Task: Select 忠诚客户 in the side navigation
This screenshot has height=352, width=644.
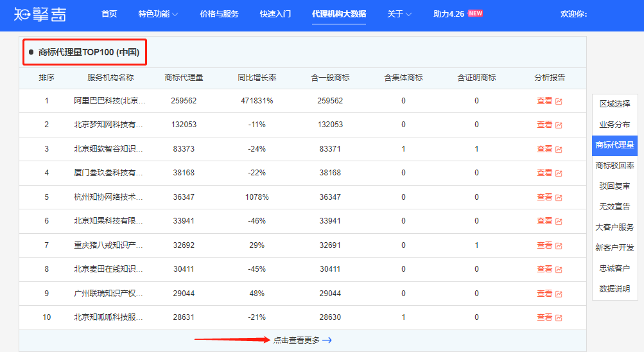Action: coord(614,268)
